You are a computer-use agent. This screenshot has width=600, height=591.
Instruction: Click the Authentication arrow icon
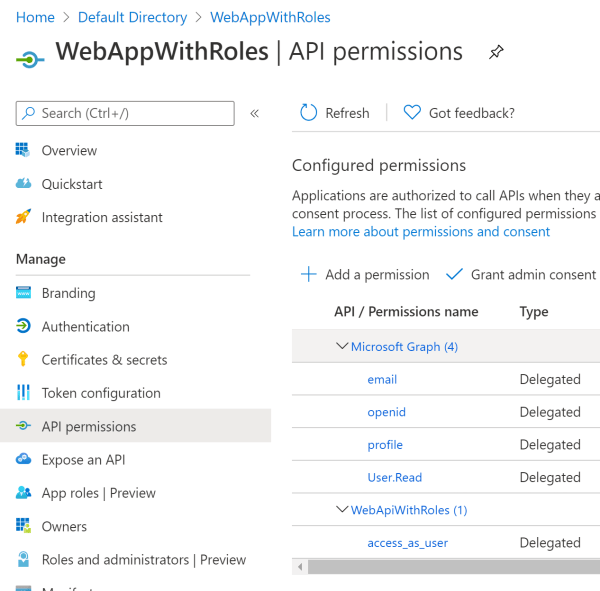(x=23, y=326)
